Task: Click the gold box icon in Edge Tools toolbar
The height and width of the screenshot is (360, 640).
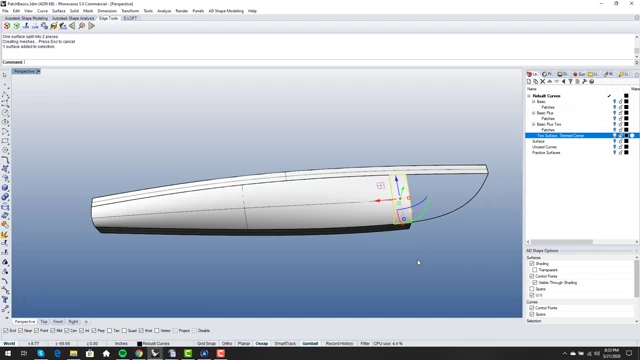Action: (53, 26)
